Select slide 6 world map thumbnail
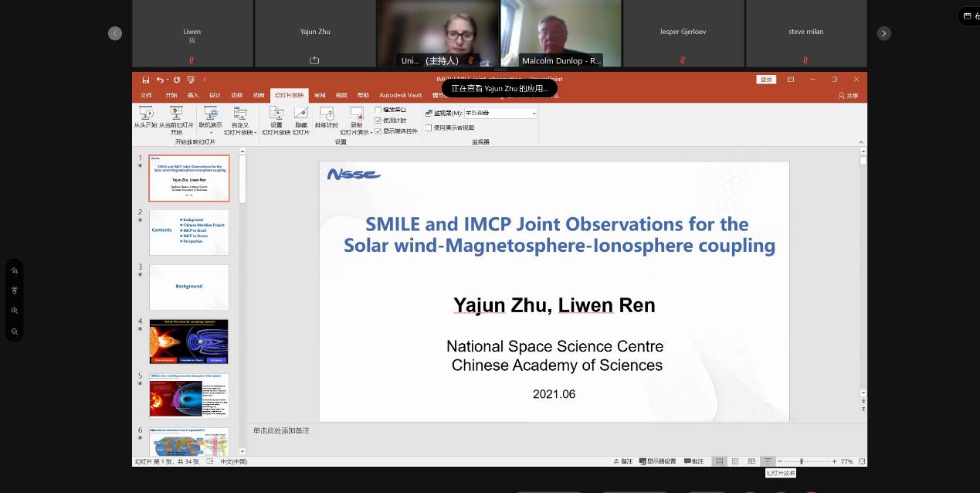980x493 pixels. tap(189, 442)
